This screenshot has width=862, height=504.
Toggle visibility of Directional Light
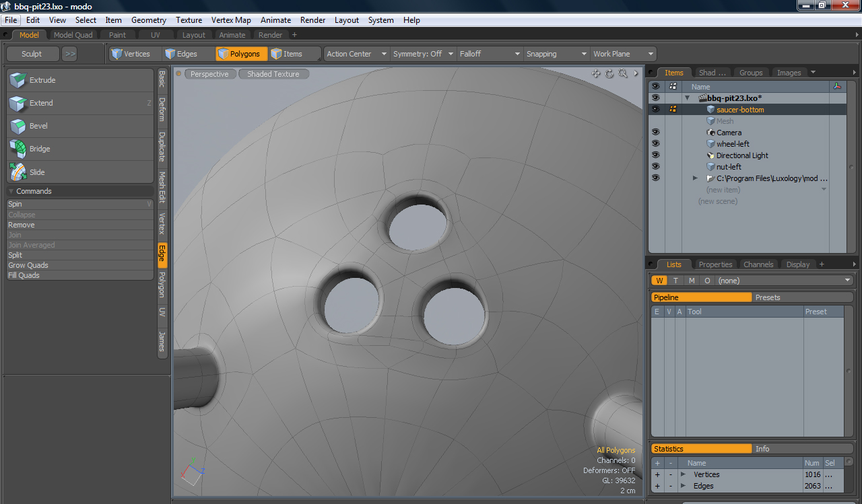pyautogui.click(x=656, y=155)
